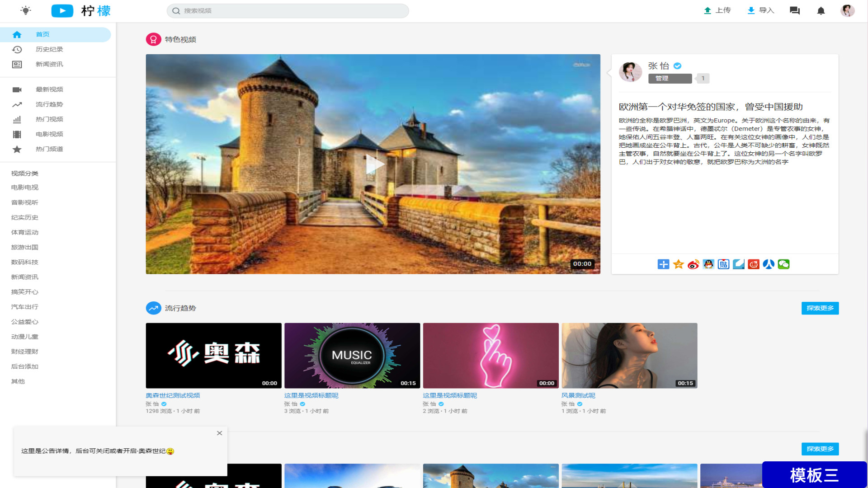The image size is (868, 488).
Task: Click the blue plus share icon
Action: pos(663,264)
